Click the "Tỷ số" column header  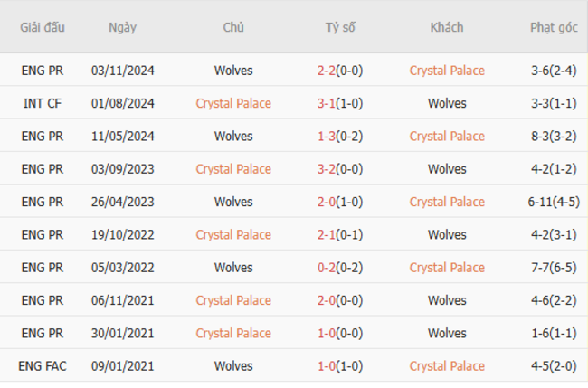pyautogui.click(x=340, y=27)
